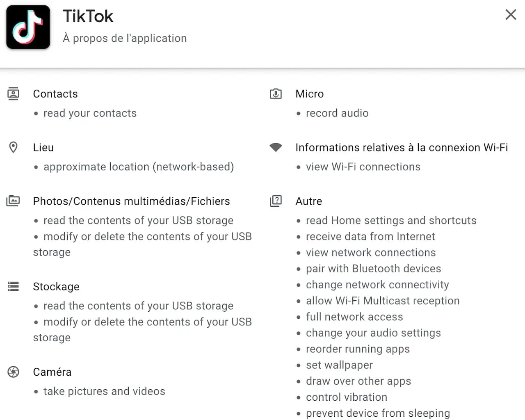This screenshot has height=420, width=525.
Task: Select the Photos/Contenus multimédias/Fichiers folder icon
Action: 13,201
